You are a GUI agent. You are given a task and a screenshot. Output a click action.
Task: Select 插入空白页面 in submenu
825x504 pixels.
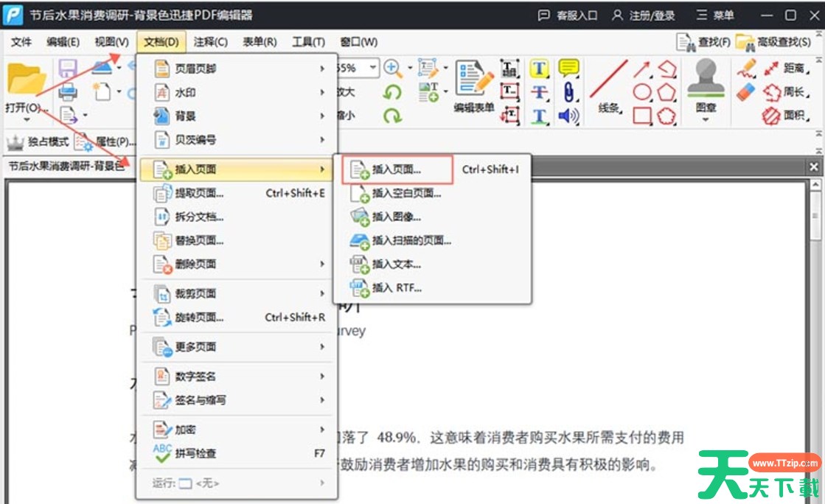click(x=432, y=193)
